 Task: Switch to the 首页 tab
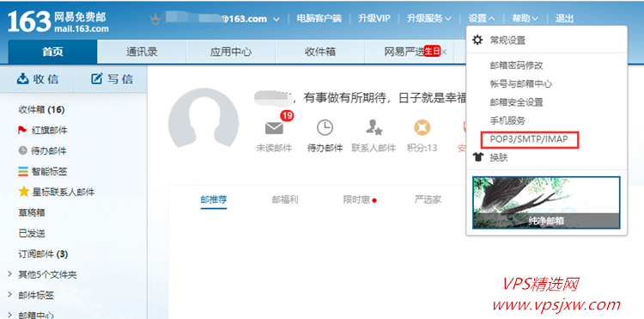point(52,52)
